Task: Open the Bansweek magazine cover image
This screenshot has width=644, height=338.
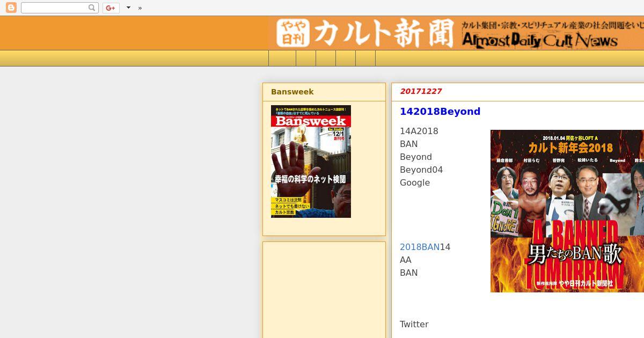Action: [x=311, y=161]
